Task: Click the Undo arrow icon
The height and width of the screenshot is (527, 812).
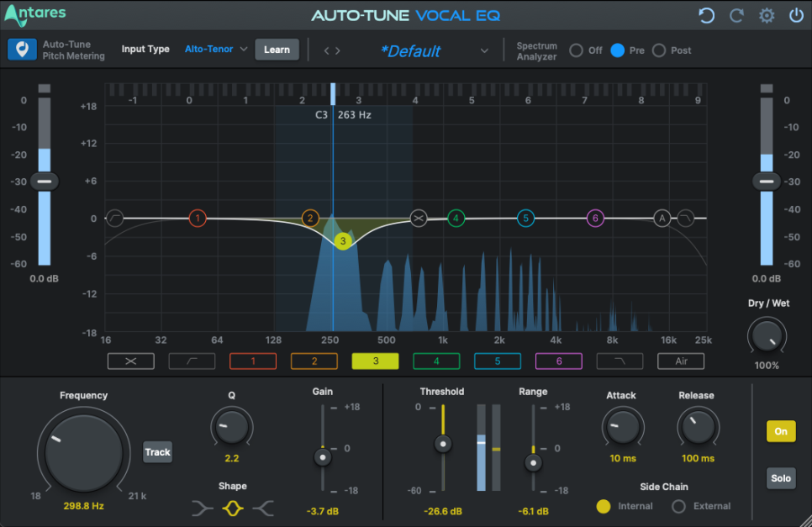Action: pos(706,15)
